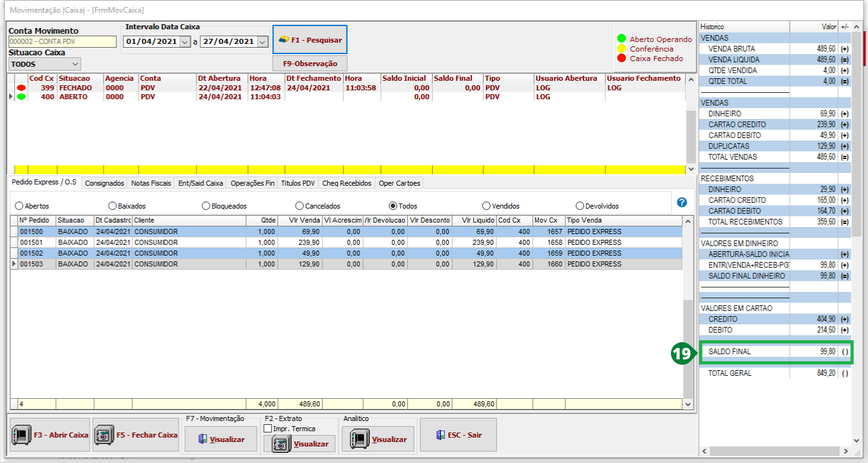Screen dimensions: 868x463
Task: Click the Historico column header
Action: pos(744,27)
